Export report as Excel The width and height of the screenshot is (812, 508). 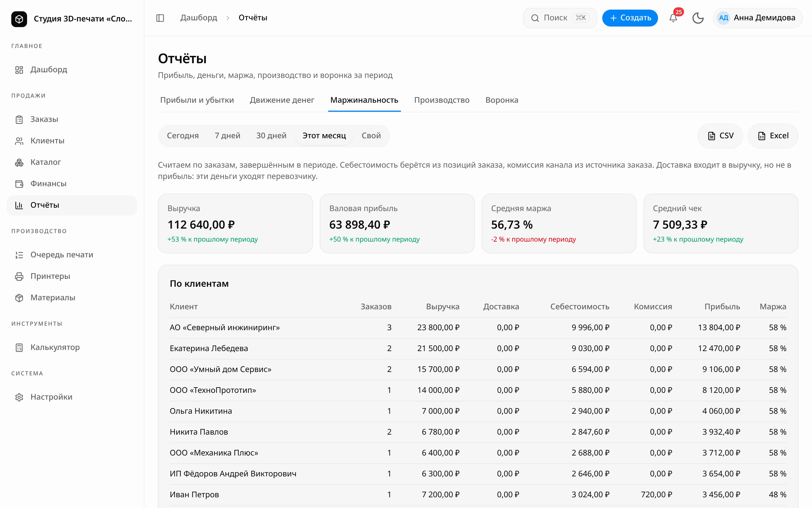(x=773, y=136)
